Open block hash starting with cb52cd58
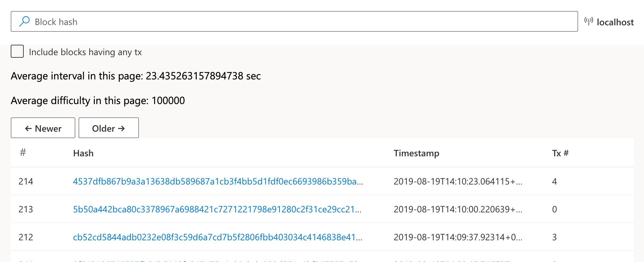 click(217, 237)
